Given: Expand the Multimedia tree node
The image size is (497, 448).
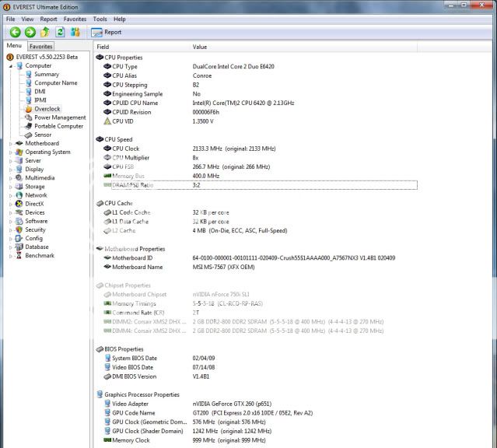Looking at the screenshot, I should tap(11, 178).
